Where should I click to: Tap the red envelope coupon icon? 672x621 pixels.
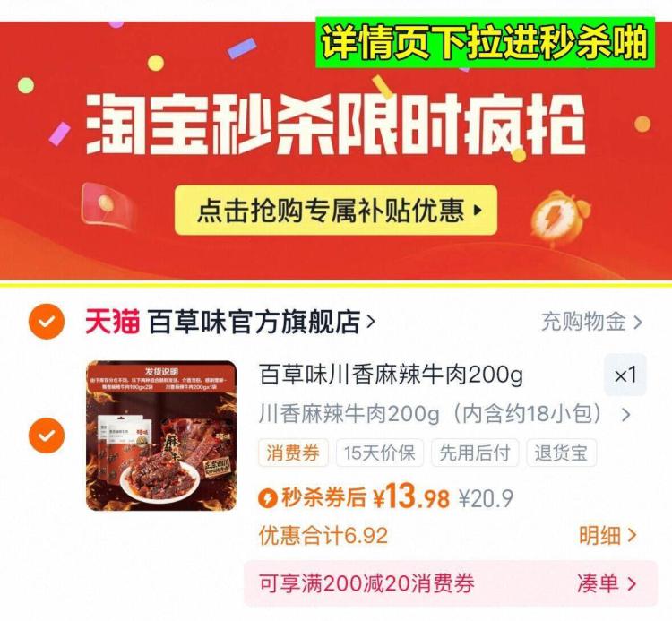(x=108, y=208)
